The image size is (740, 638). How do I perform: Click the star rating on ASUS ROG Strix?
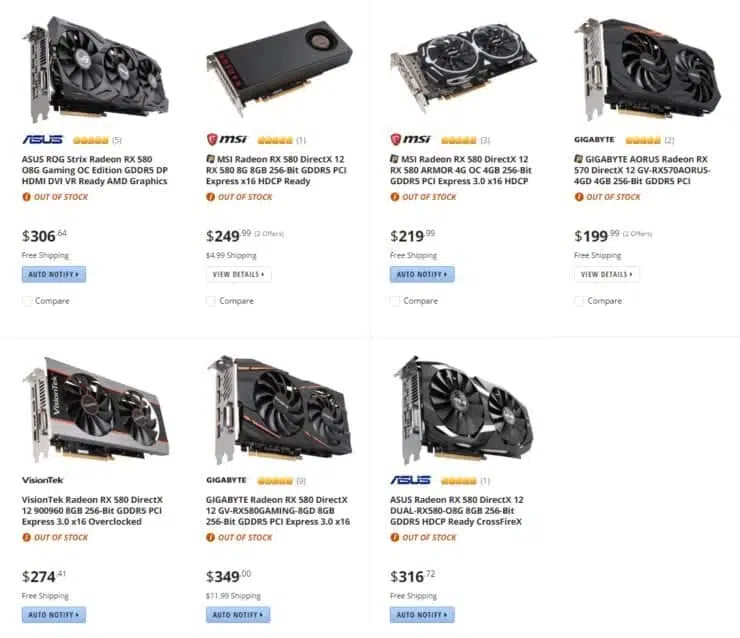coord(91,140)
